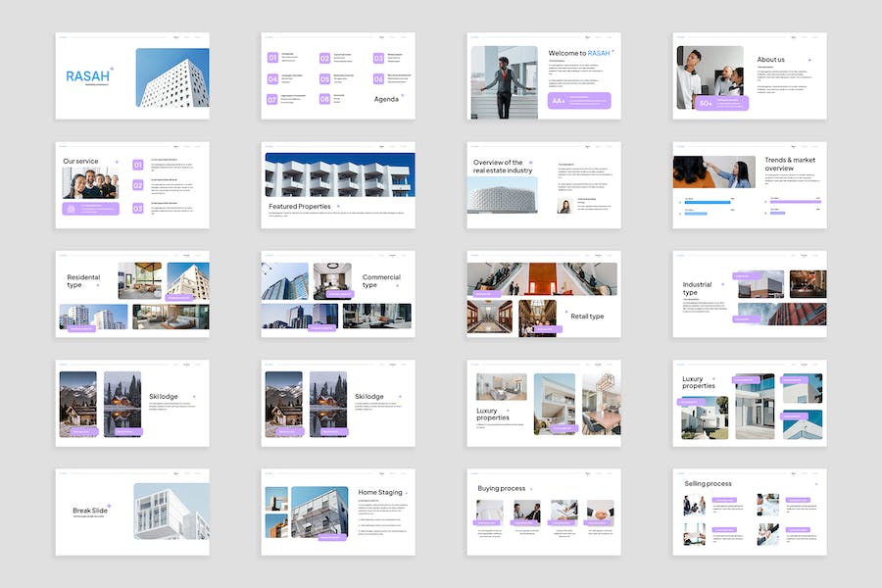Open the Residental type slide thumbnail

132,294
